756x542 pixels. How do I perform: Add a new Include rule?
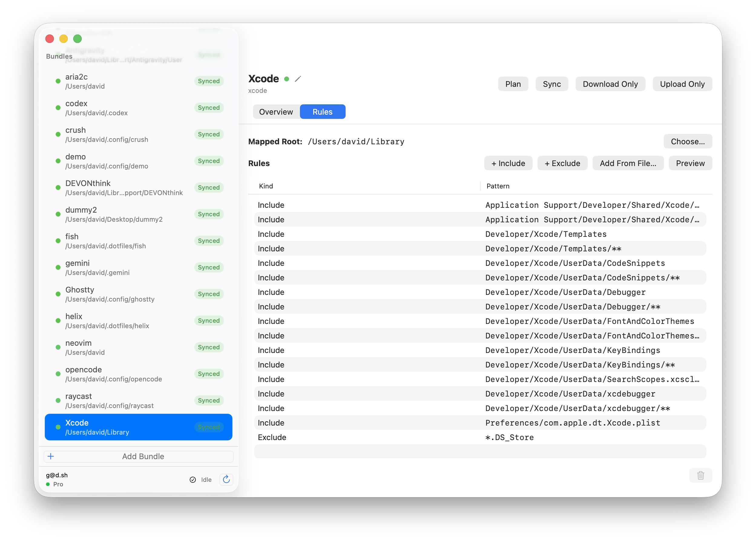(508, 163)
